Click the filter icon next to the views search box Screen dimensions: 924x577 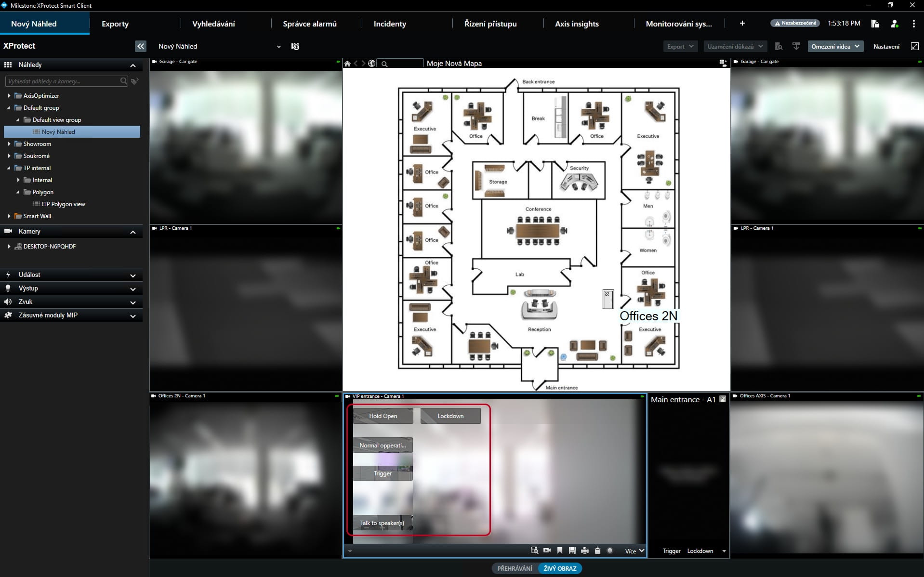(135, 81)
